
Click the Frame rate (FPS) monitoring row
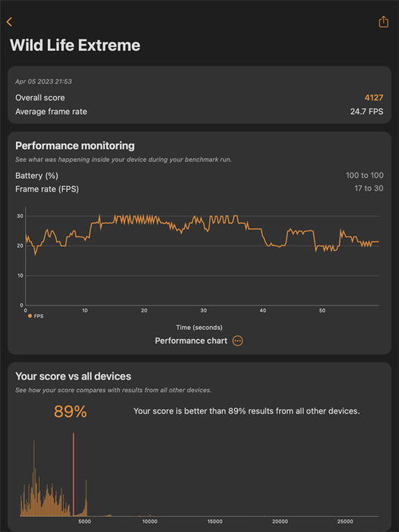[x=199, y=188]
